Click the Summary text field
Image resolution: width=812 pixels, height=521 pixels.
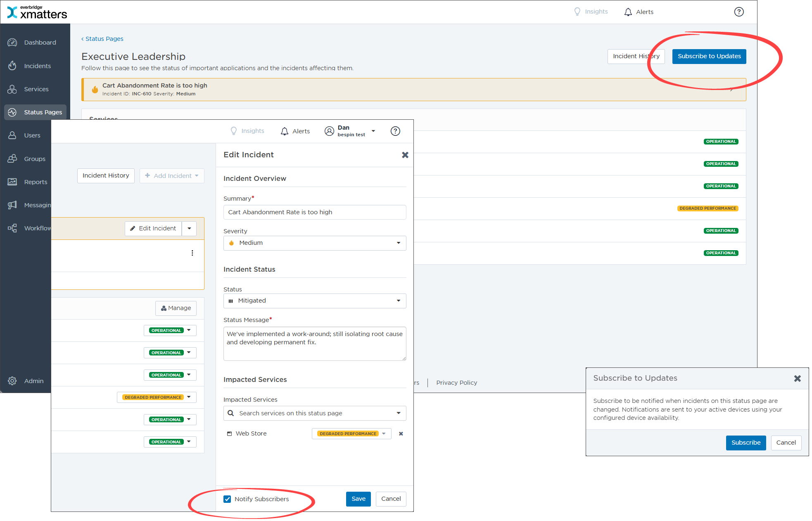(x=315, y=212)
